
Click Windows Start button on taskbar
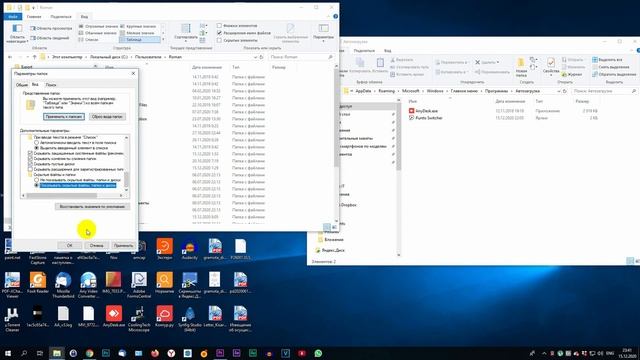pyautogui.click(x=8, y=353)
